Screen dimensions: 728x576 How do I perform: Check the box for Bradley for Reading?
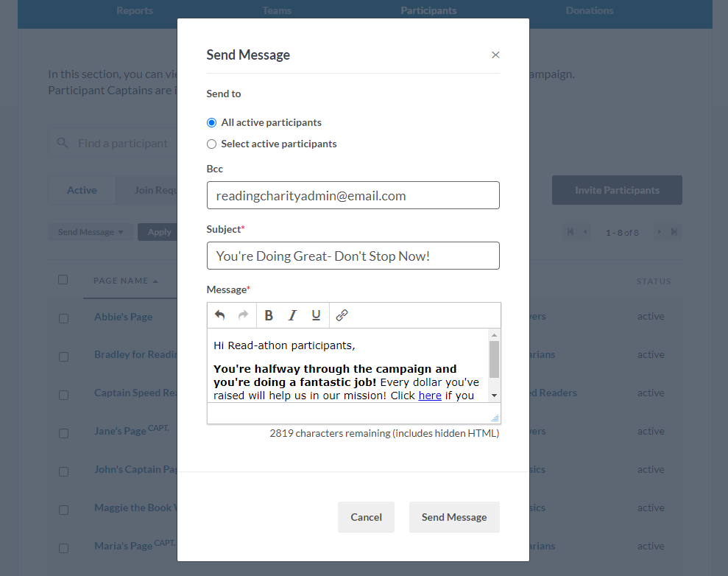63,357
